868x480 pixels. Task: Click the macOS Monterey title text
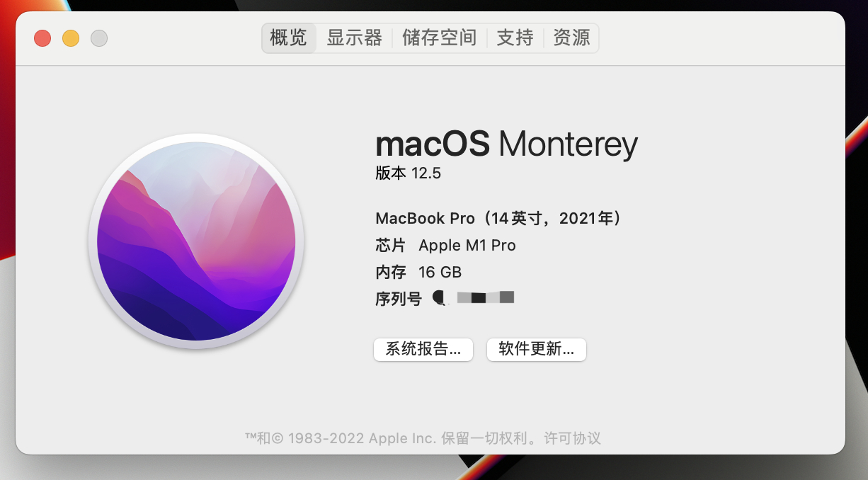coord(506,144)
